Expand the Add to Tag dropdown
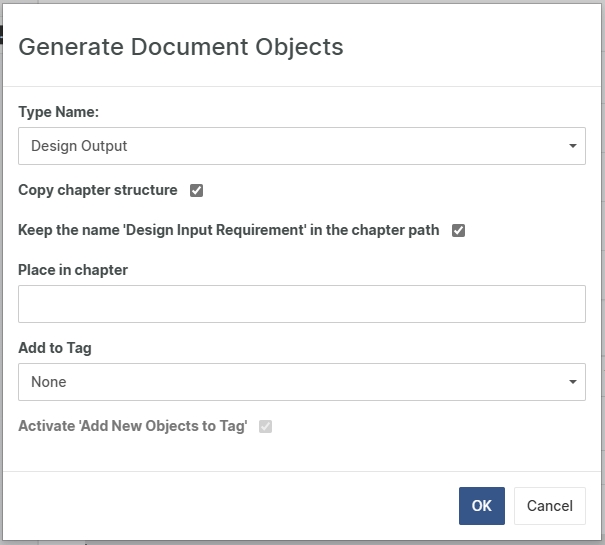Viewport: 605px width, 545px height. [x=301, y=382]
